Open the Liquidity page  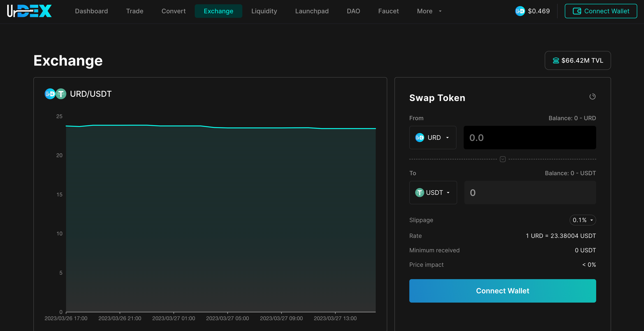(264, 11)
